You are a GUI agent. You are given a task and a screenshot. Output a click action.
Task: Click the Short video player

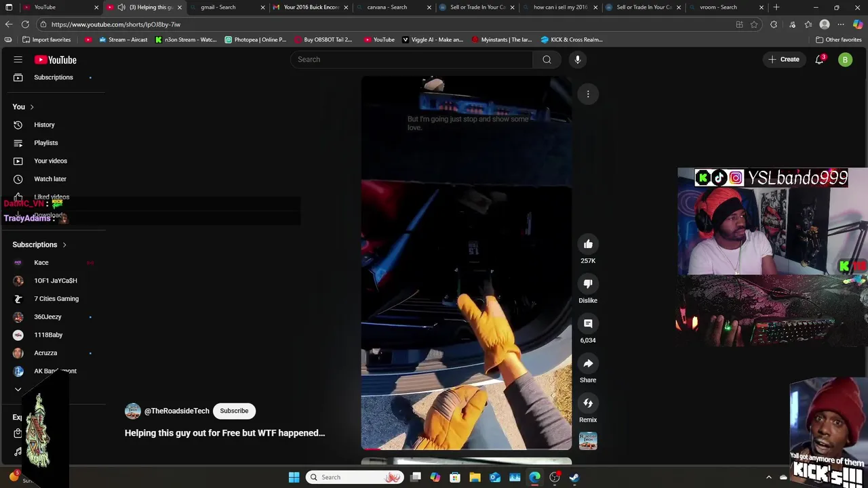pos(467,263)
